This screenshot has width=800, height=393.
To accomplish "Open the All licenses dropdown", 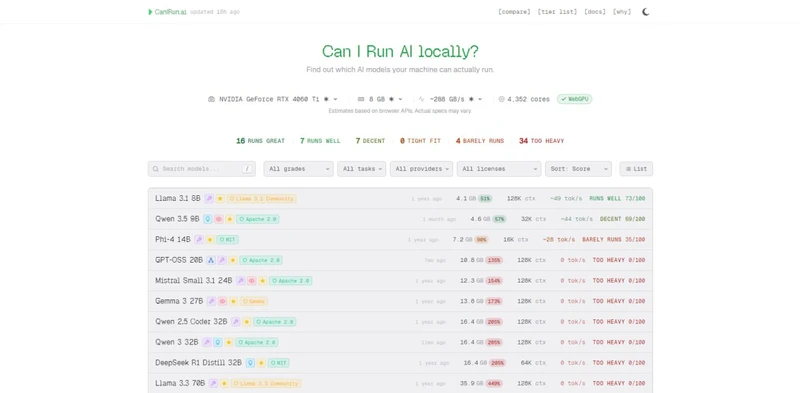I will 499,169.
